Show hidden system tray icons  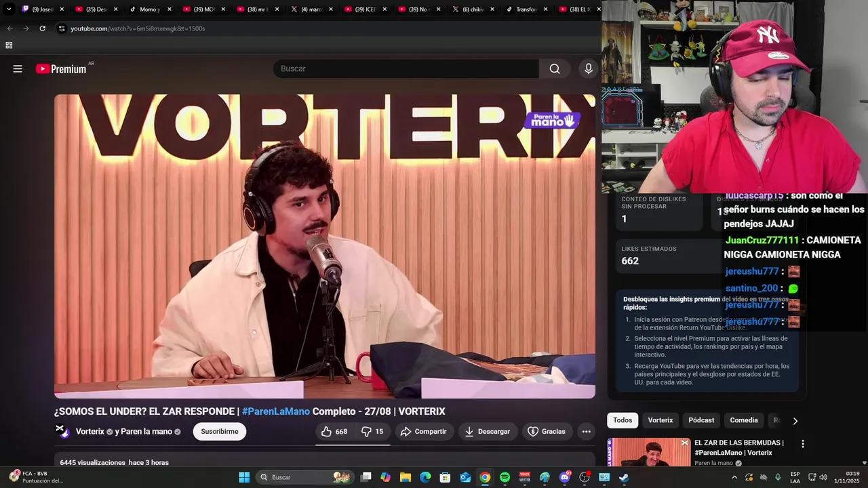(734, 477)
